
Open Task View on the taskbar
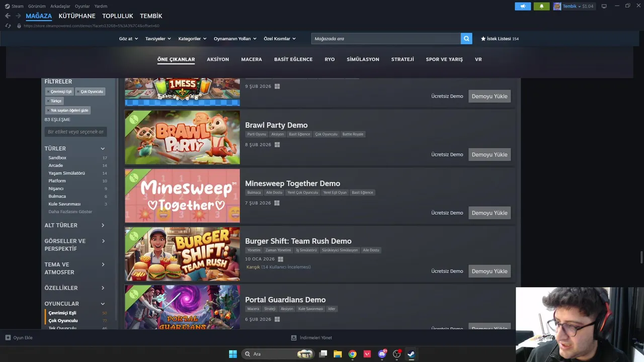[x=324, y=354]
